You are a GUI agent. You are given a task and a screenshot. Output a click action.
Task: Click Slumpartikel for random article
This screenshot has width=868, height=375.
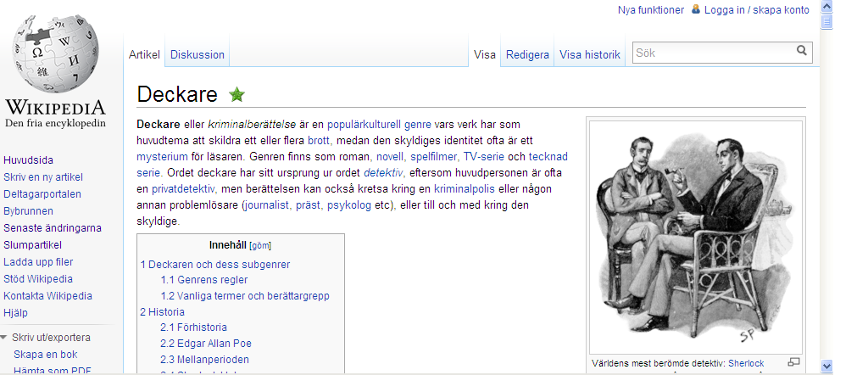33,245
